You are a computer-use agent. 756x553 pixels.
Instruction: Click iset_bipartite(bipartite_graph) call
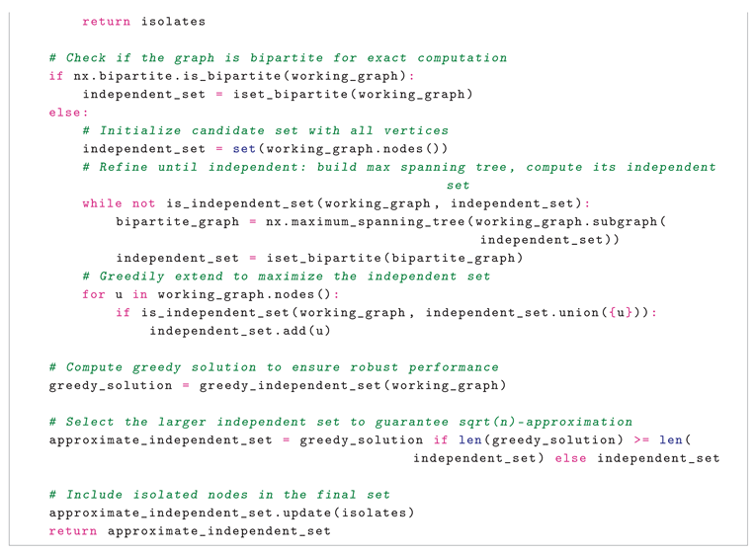pyautogui.click(x=394, y=258)
